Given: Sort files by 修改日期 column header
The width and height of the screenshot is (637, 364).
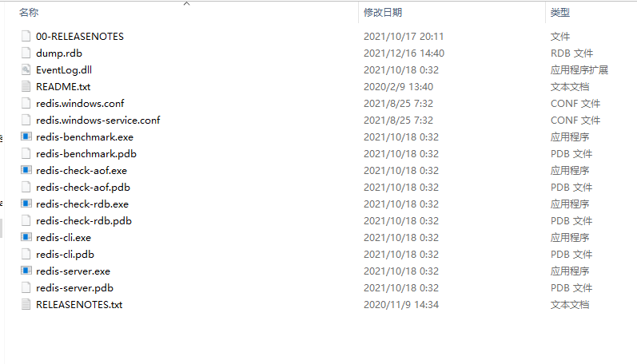Looking at the screenshot, I should pyautogui.click(x=383, y=13).
